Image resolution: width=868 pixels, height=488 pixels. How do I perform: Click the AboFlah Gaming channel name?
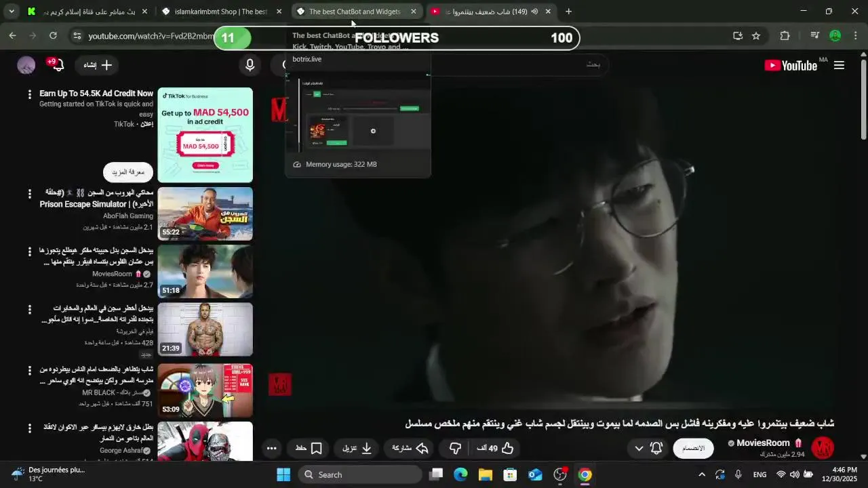pyautogui.click(x=128, y=216)
